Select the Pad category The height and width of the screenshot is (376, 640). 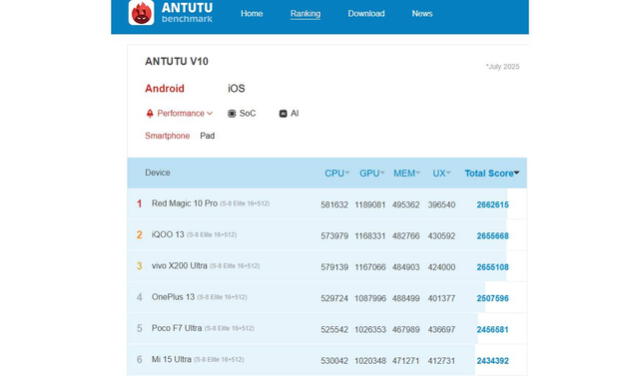[x=207, y=136]
